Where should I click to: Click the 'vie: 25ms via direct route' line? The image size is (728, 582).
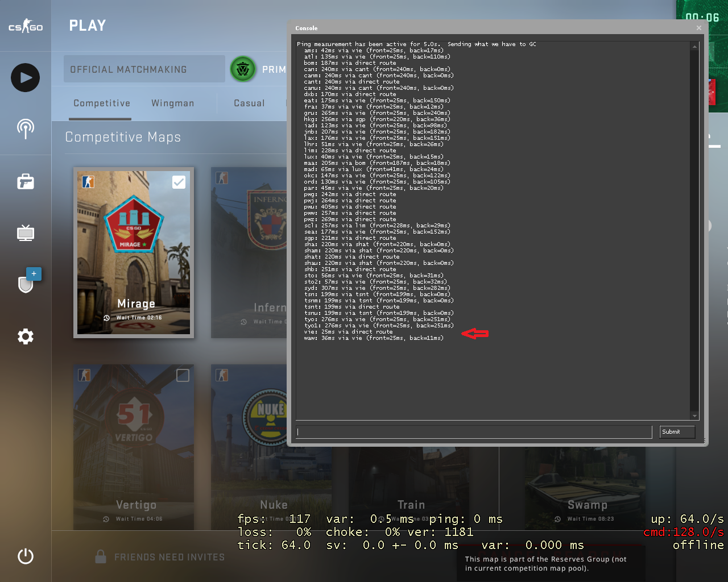click(348, 332)
